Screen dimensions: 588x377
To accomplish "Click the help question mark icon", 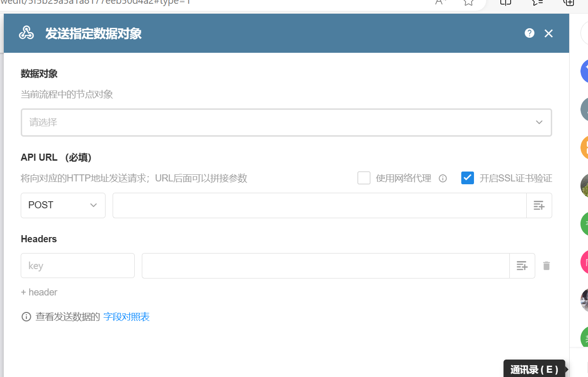I will (x=529, y=33).
